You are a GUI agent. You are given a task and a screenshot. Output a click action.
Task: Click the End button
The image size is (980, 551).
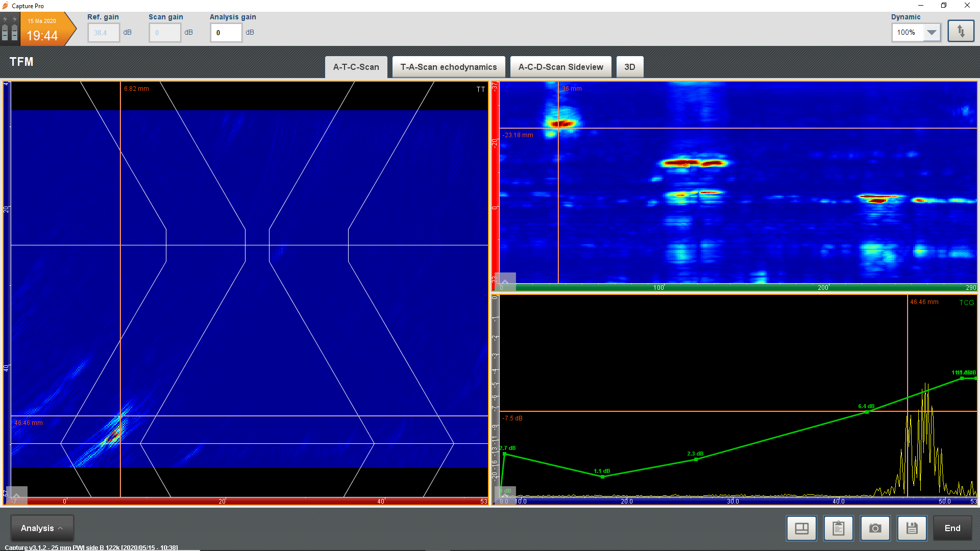[952, 528]
